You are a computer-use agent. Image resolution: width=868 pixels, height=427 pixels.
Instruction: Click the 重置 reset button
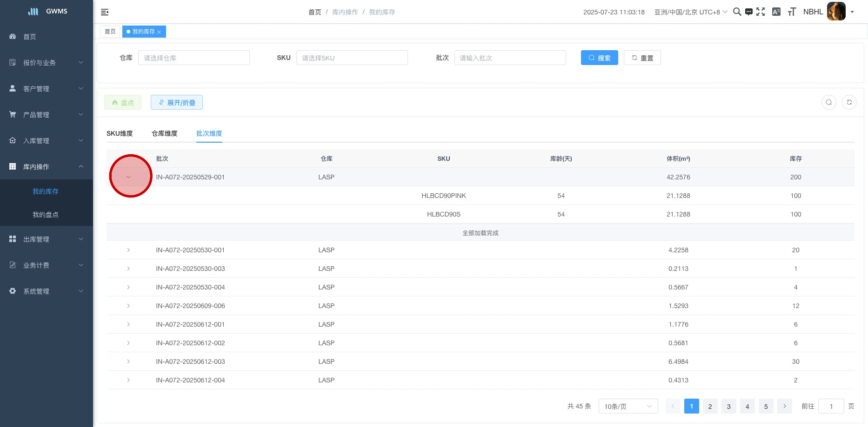click(642, 58)
